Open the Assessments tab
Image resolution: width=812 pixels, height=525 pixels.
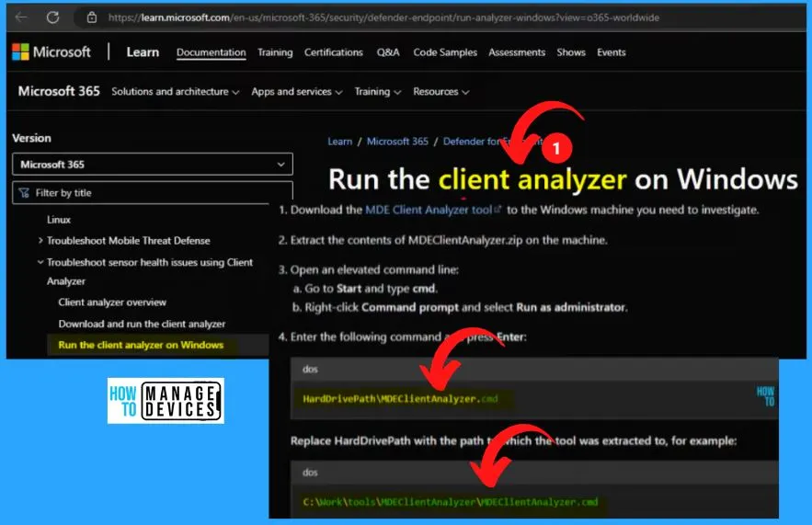pyautogui.click(x=517, y=52)
